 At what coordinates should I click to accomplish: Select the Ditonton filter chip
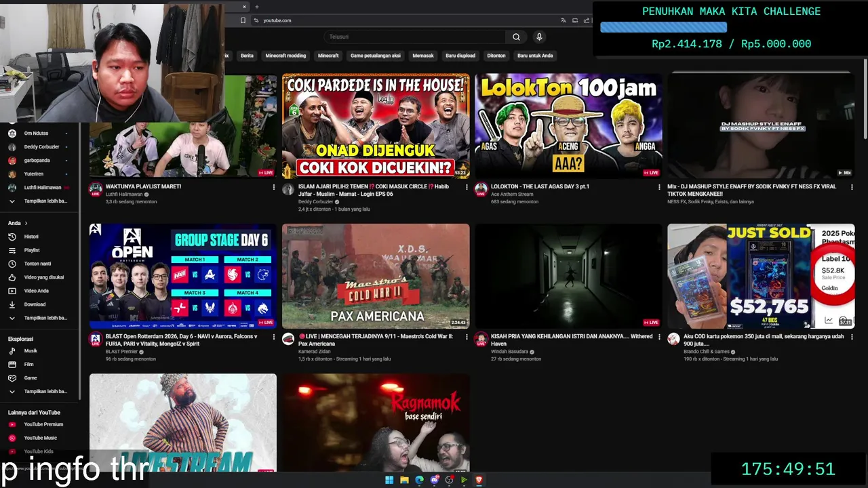click(496, 56)
